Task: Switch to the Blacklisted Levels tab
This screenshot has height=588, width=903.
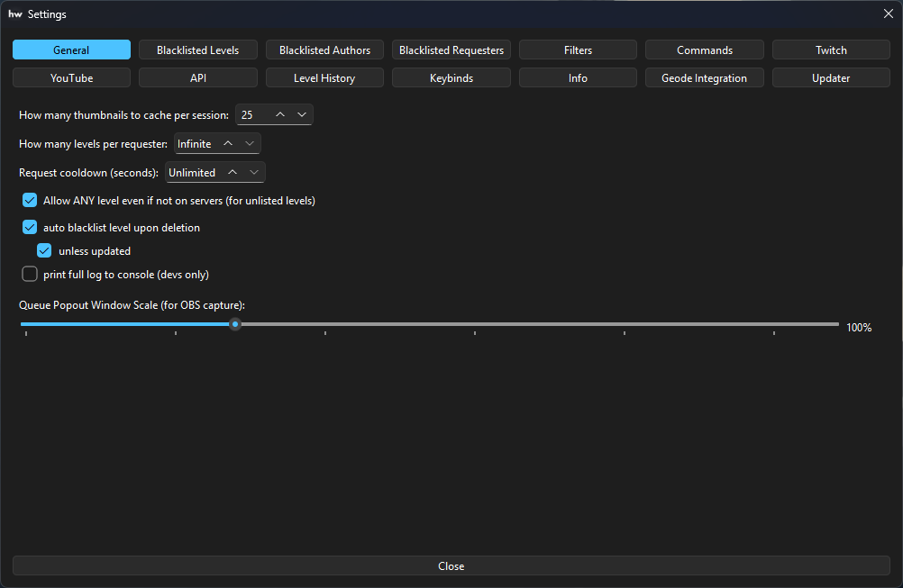Action: pyautogui.click(x=198, y=50)
